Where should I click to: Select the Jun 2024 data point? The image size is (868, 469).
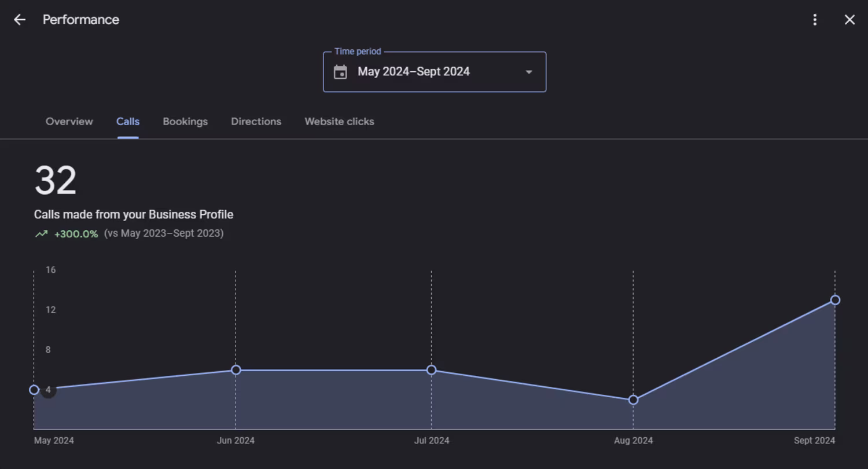coord(236,370)
